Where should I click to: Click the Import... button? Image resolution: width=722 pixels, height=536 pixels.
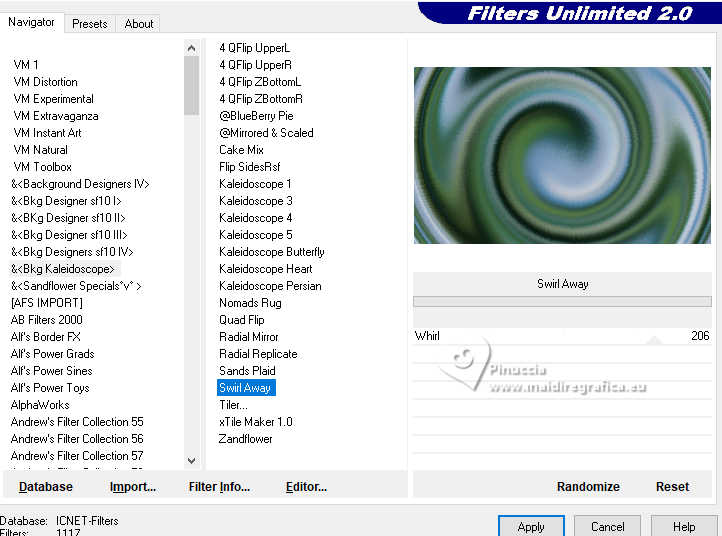coord(133,487)
